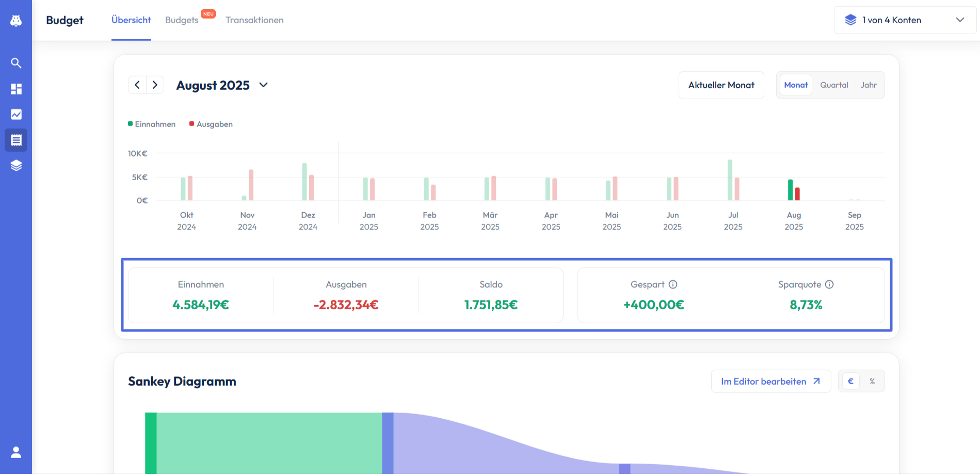Open the layers stack icon in sidebar

pyautogui.click(x=16, y=165)
